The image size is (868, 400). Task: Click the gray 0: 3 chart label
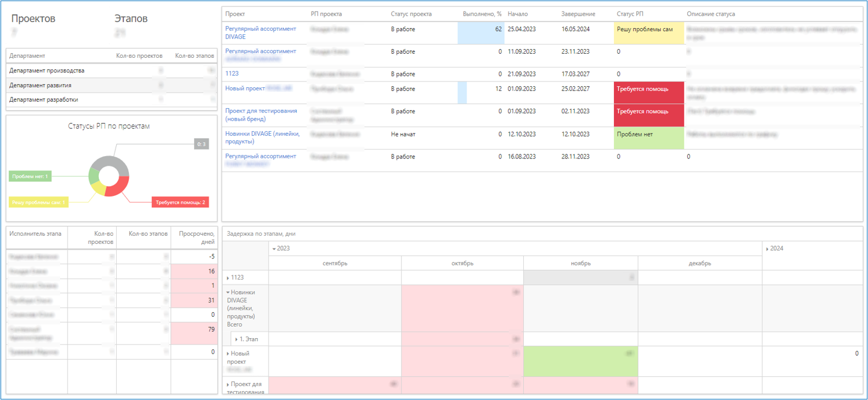click(x=201, y=145)
